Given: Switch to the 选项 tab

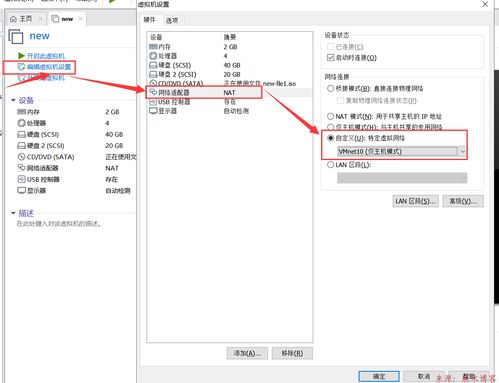Looking at the screenshot, I should (x=172, y=20).
